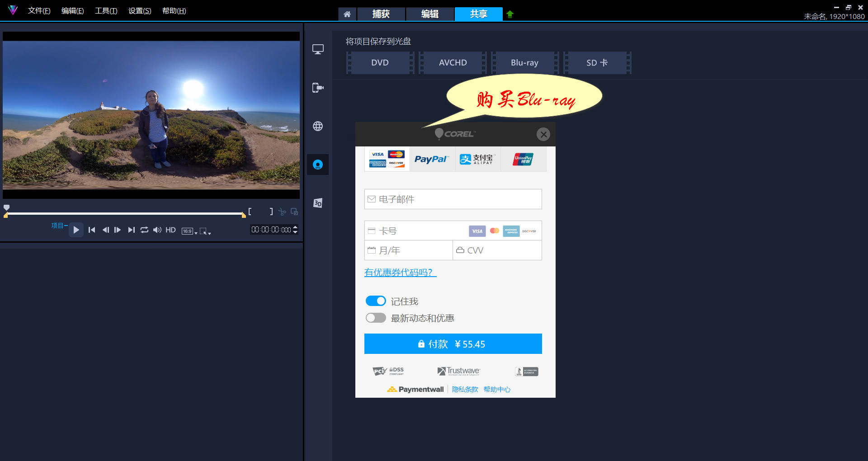Open the 隐私条款 link
Image resolution: width=868 pixels, height=461 pixels.
pos(465,389)
